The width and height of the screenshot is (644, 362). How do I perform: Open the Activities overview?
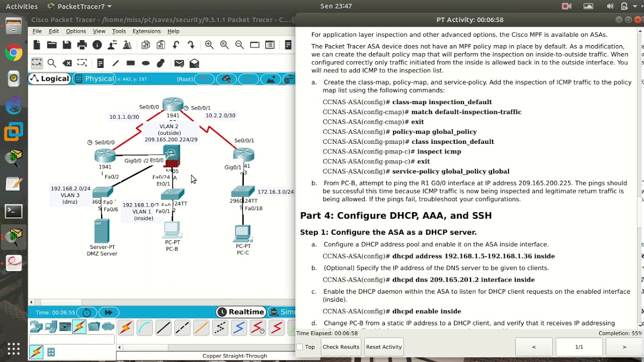pyautogui.click(x=22, y=7)
